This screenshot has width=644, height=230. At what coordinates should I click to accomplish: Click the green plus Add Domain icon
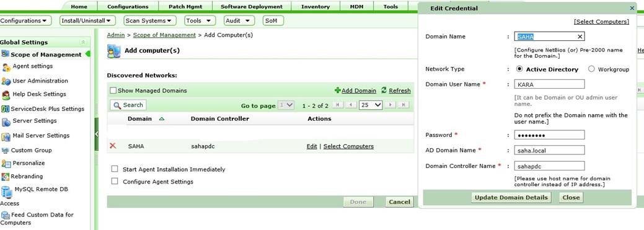coord(338,91)
